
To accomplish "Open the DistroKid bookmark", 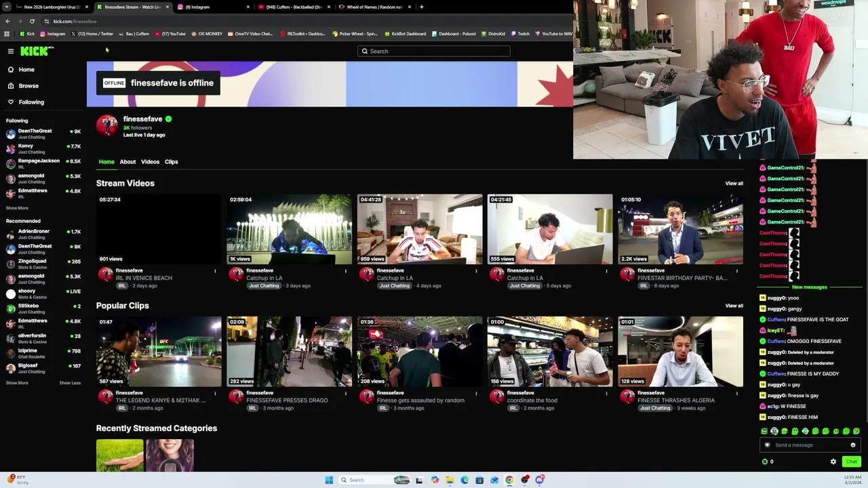I will pos(493,34).
